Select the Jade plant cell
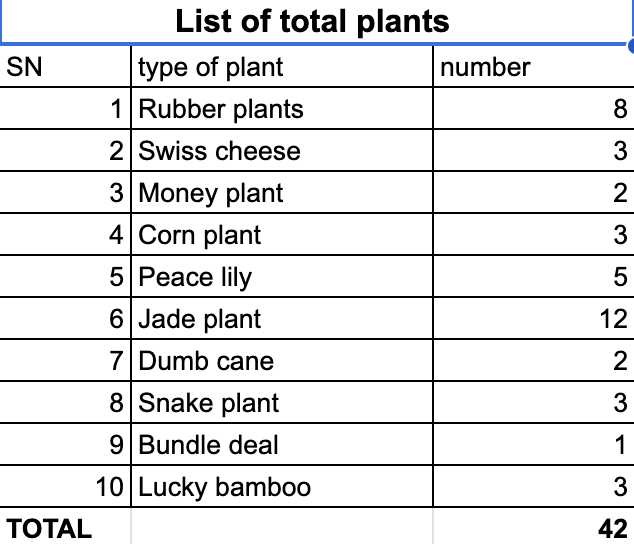This screenshot has width=634, height=544. tap(282, 319)
